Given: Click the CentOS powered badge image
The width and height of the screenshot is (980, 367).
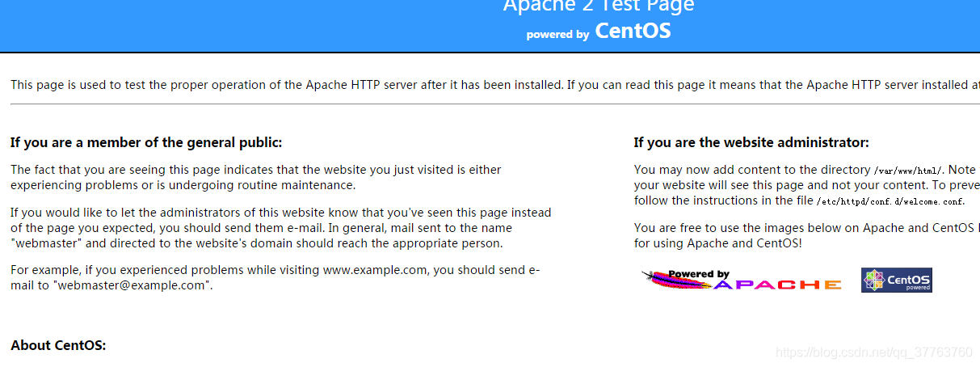Looking at the screenshot, I should coord(897,281).
